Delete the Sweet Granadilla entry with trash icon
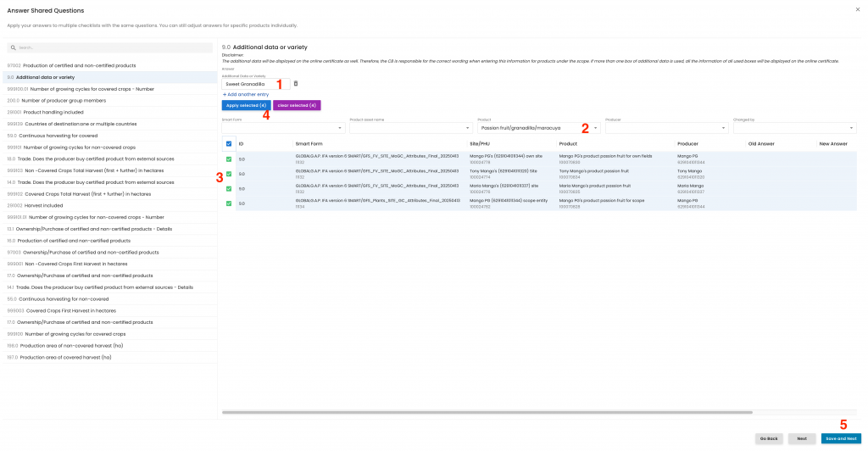 [x=296, y=83]
